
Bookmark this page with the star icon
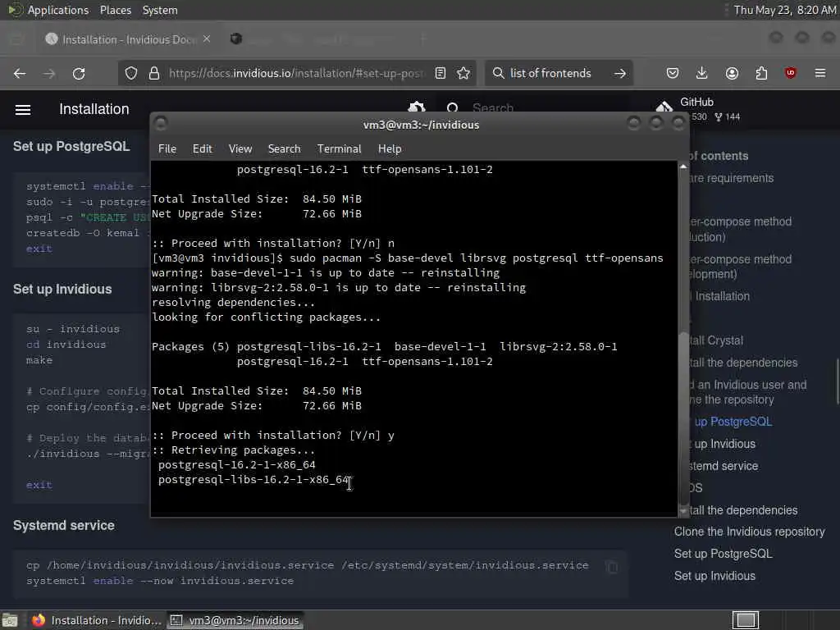[x=463, y=73]
